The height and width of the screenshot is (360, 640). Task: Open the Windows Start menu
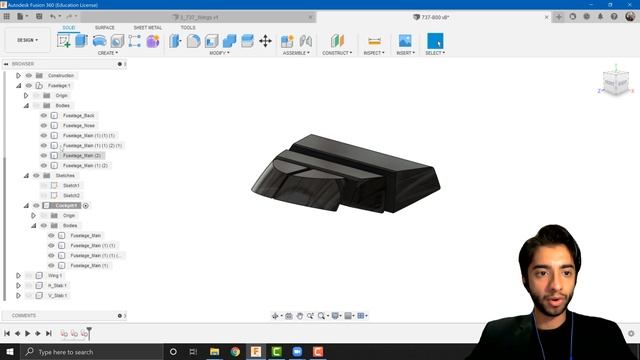pos(9,351)
